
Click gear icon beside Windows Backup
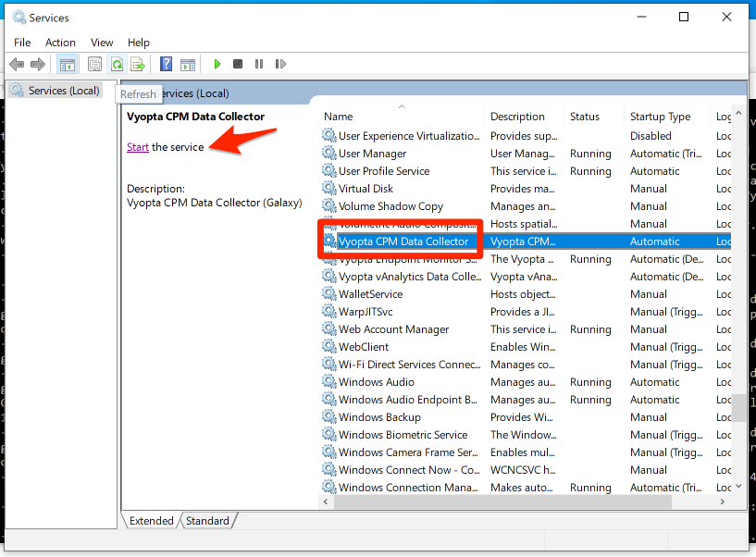(x=329, y=416)
